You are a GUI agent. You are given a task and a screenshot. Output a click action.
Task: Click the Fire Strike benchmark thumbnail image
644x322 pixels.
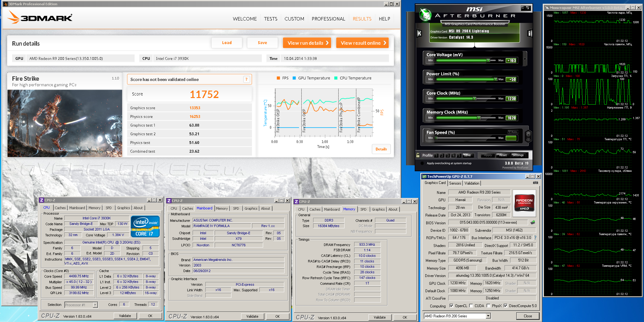[65, 123]
